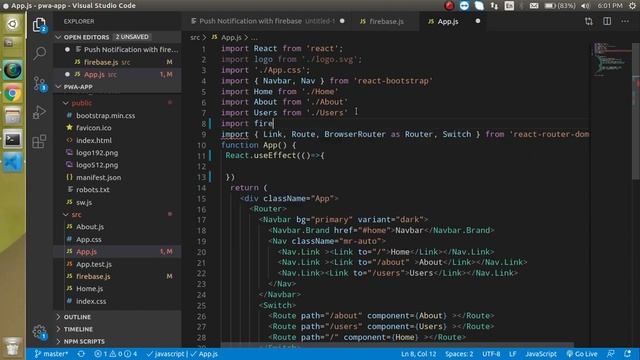Open Ubuntu dash search at dock top
The image size is (640, 360).
(x=13, y=24)
